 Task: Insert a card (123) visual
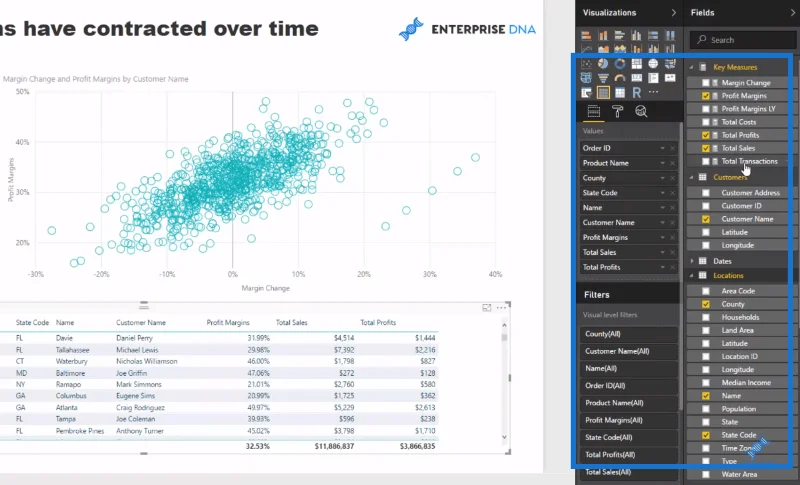(636, 78)
